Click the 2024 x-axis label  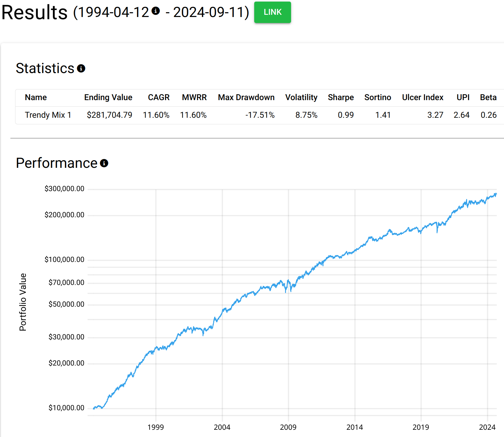487,427
